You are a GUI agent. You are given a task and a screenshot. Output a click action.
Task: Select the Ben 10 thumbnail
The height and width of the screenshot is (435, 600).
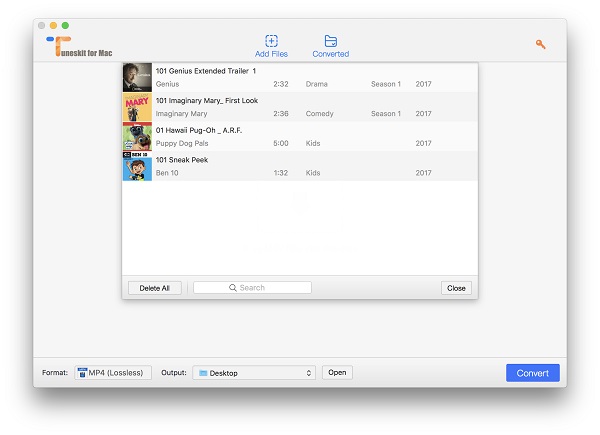click(137, 166)
